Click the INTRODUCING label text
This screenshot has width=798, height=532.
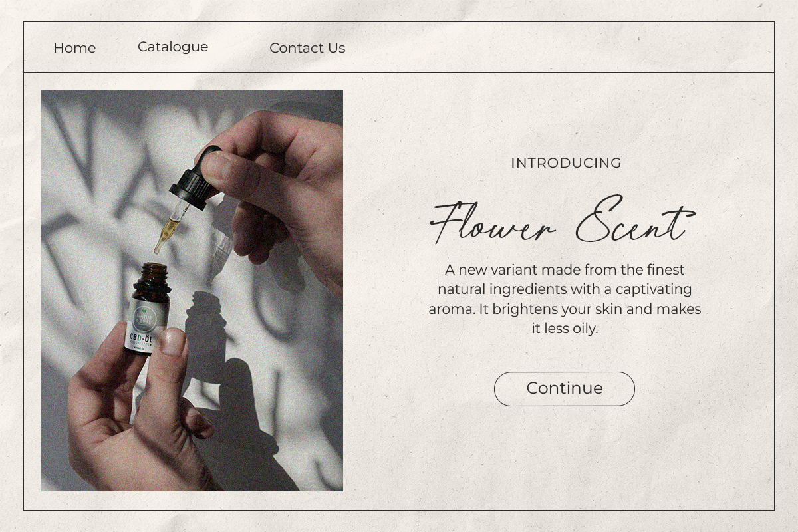point(566,163)
